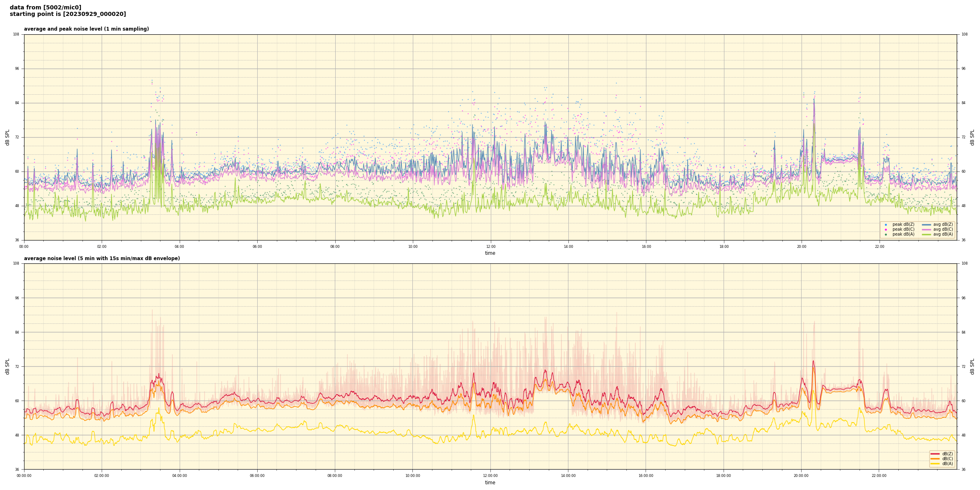Click the avg dB(A) green line legend swatch
The width and height of the screenshot is (980, 490).
tap(926, 234)
